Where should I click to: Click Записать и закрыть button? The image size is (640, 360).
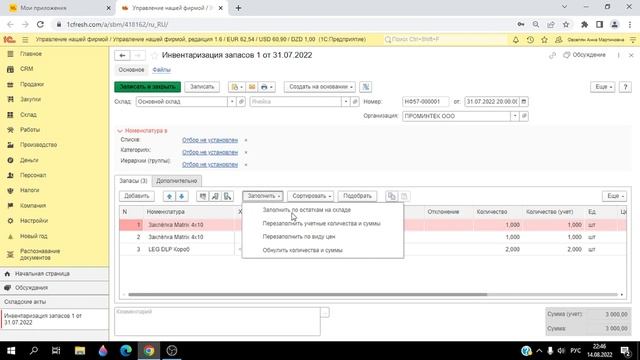(147, 87)
